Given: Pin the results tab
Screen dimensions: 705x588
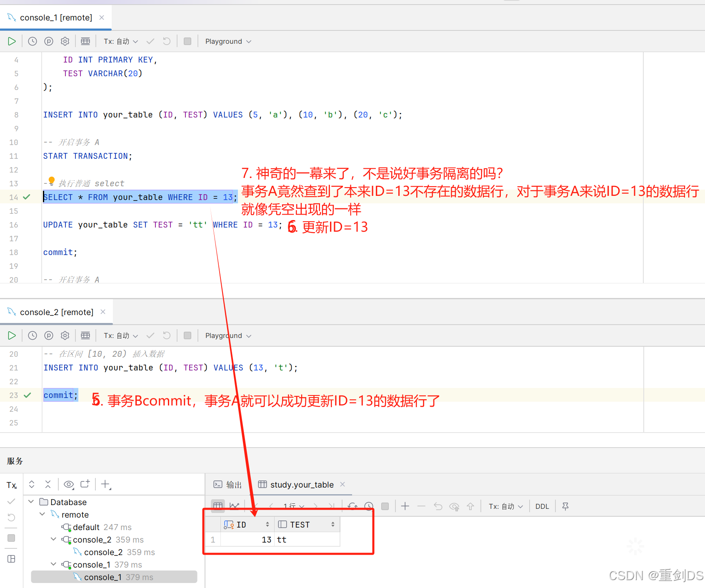Looking at the screenshot, I should click(565, 506).
